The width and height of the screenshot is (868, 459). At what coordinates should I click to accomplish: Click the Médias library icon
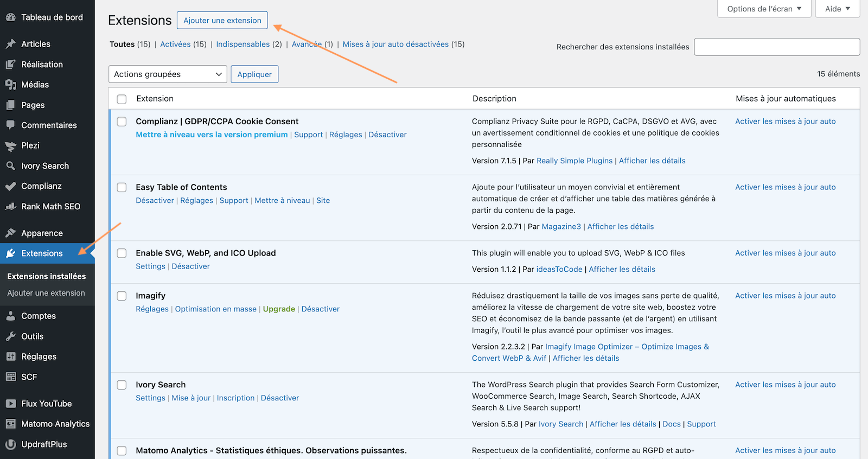click(11, 85)
